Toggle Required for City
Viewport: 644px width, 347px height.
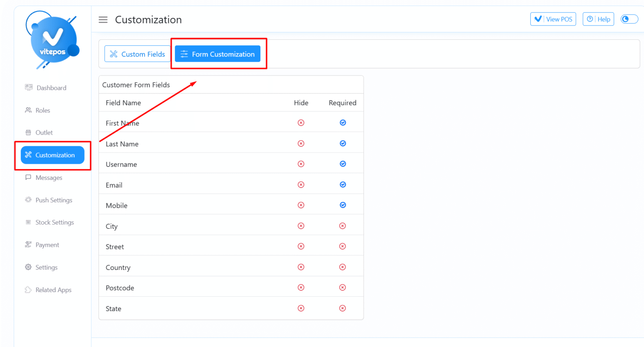(343, 226)
